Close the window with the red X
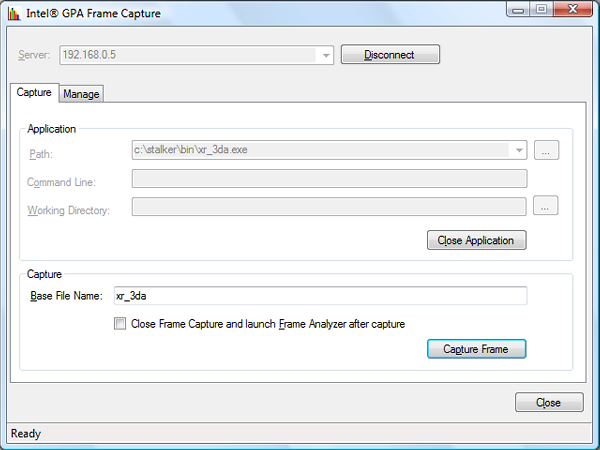600x450 pixels. 572,10
